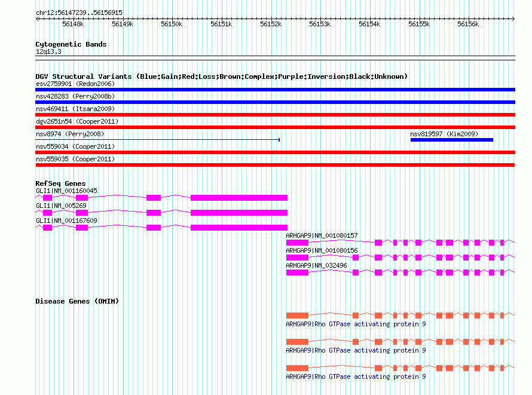Screen dimensions: 532x395
Task: Open third ARHGAP9 Rho GTPase activating protein link
Action: coord(356,376)
